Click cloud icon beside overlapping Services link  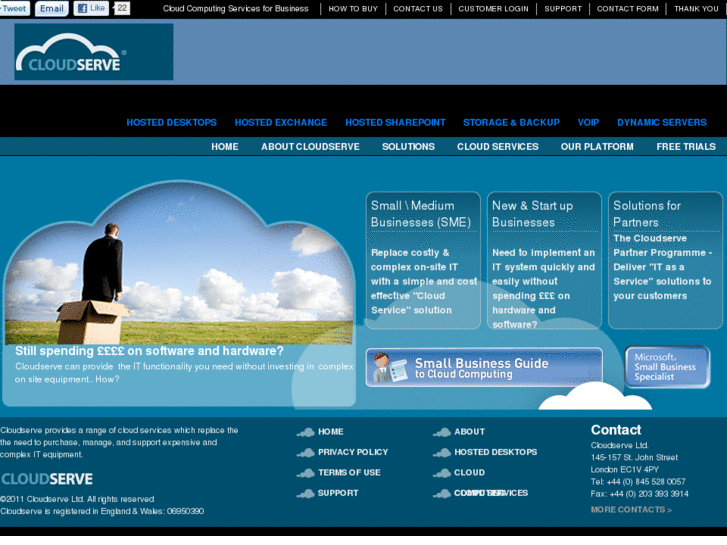[x=442, y=494]
